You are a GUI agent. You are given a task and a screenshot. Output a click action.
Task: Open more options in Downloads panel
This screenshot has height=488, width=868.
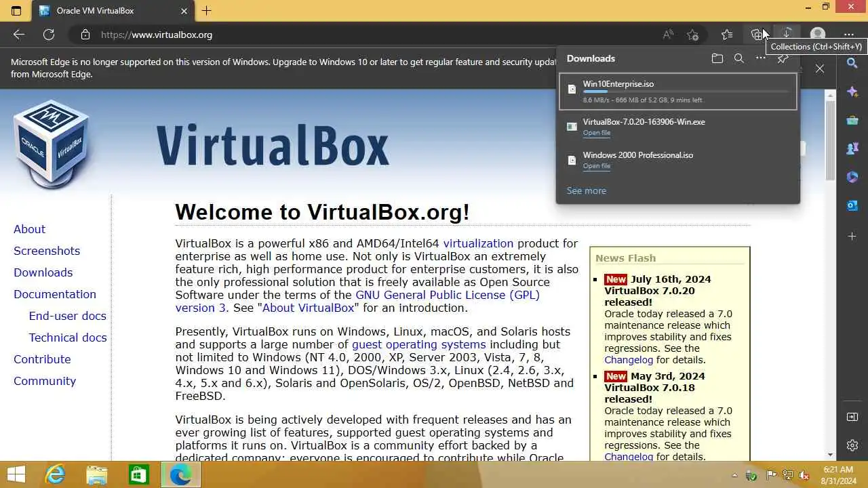(x=761, y=58)
